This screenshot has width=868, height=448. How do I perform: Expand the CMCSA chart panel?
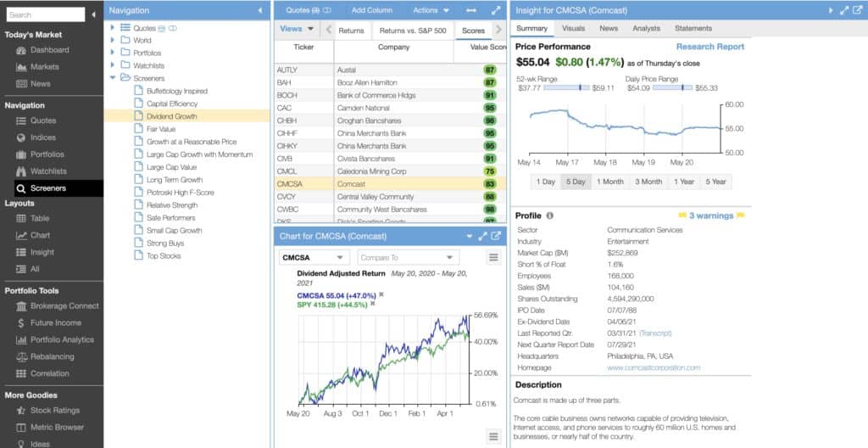tap(482, 236)
